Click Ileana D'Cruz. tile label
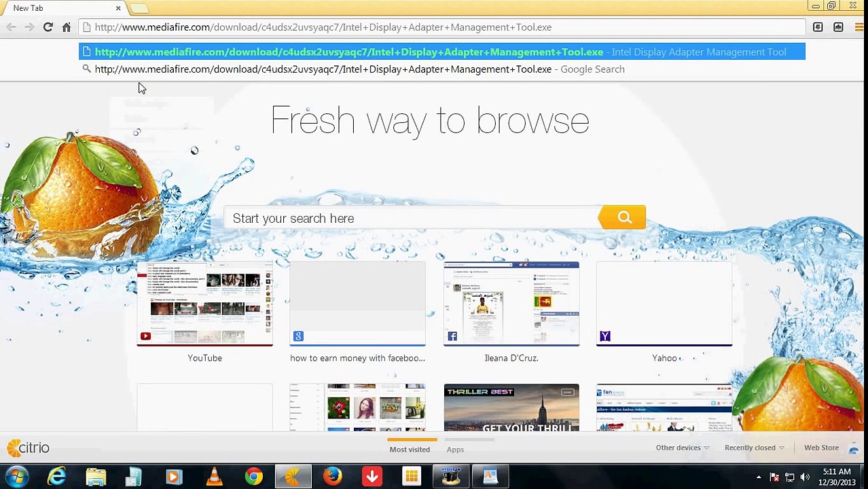 (x=511, y=358)
